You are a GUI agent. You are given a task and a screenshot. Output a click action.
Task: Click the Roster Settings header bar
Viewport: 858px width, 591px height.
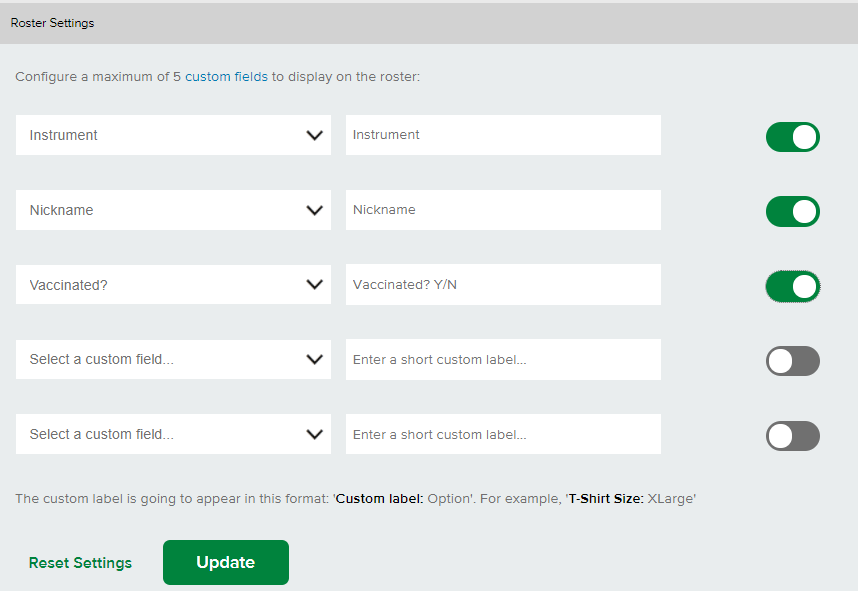pos(429,23)
